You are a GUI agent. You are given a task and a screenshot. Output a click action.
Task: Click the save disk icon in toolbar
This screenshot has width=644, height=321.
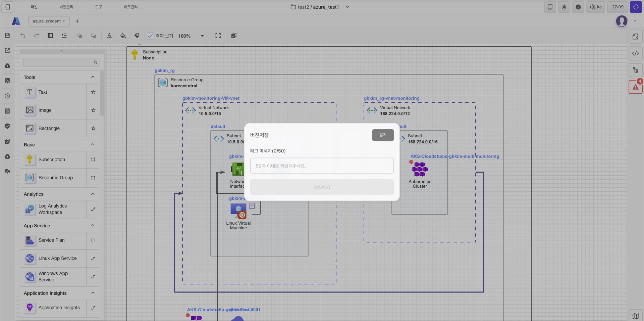pos(7,36)
